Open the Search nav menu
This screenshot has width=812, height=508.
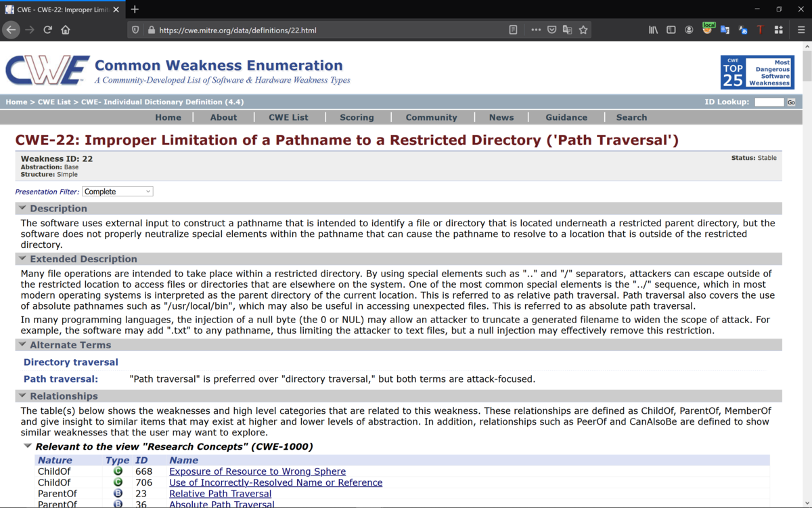631,117
